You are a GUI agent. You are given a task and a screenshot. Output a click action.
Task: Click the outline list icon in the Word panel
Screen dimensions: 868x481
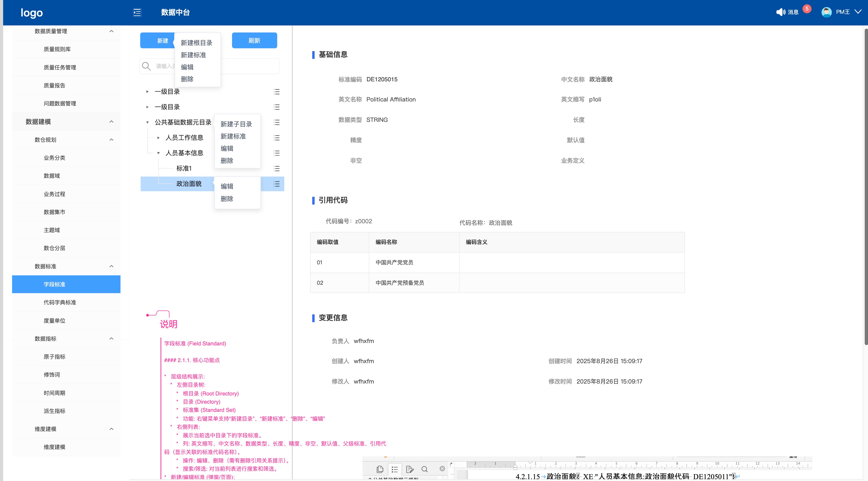pos(395,469)
